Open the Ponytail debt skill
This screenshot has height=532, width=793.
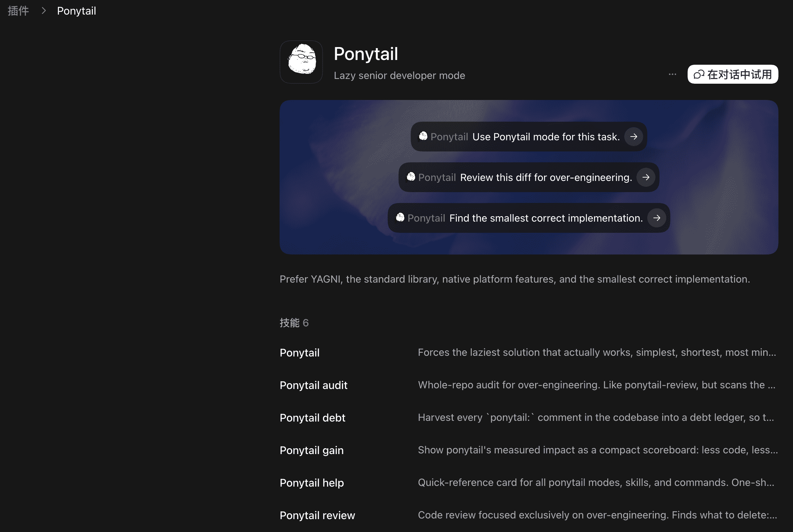click(x=529, y=418)
